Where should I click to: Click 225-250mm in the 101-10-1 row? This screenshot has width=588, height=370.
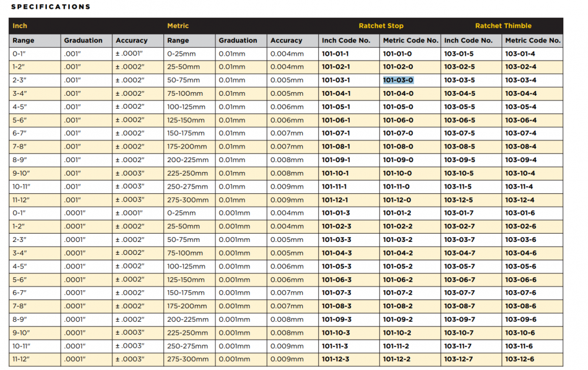[188, 173]
